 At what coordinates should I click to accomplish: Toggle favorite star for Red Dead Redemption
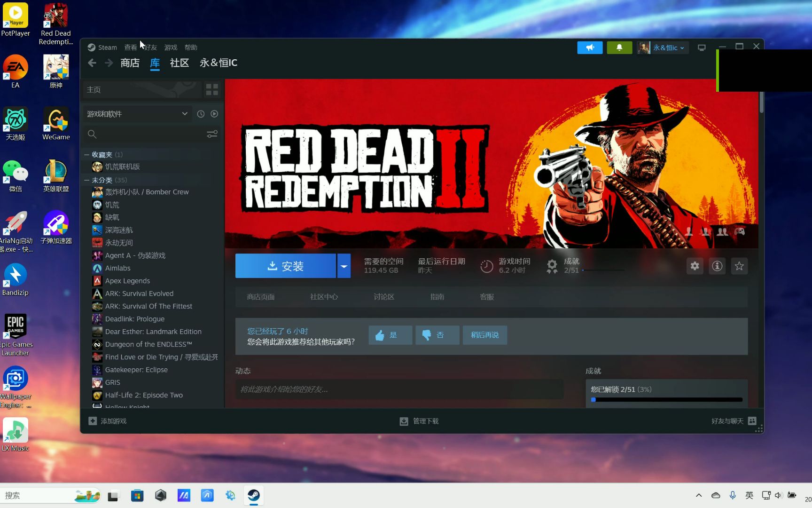tap(739, 266)
